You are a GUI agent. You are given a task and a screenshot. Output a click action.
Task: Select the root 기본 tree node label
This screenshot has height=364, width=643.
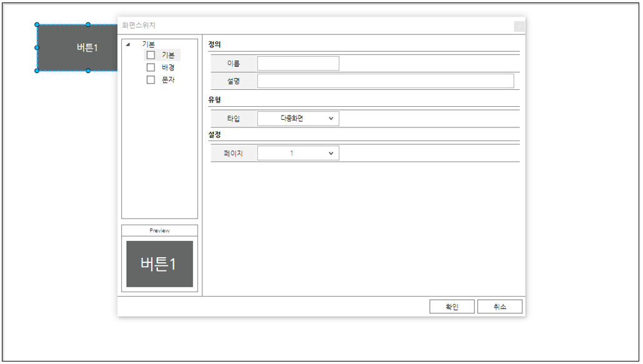pos(149,44)
